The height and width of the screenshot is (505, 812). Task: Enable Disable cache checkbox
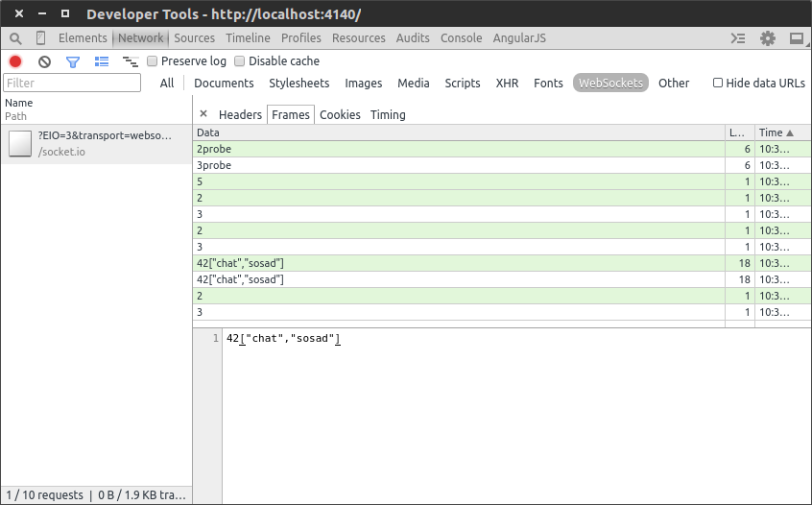click(x=239, y=61)
